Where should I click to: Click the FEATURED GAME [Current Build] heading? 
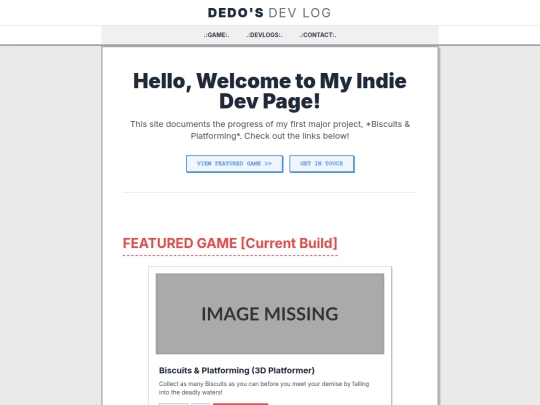coord(230,243)
